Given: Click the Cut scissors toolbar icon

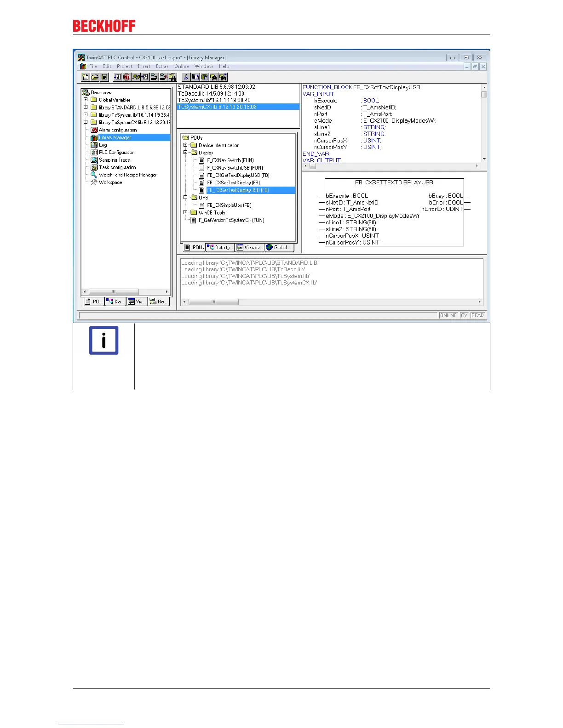Looking at the screenshot, I should click(186, 77).
